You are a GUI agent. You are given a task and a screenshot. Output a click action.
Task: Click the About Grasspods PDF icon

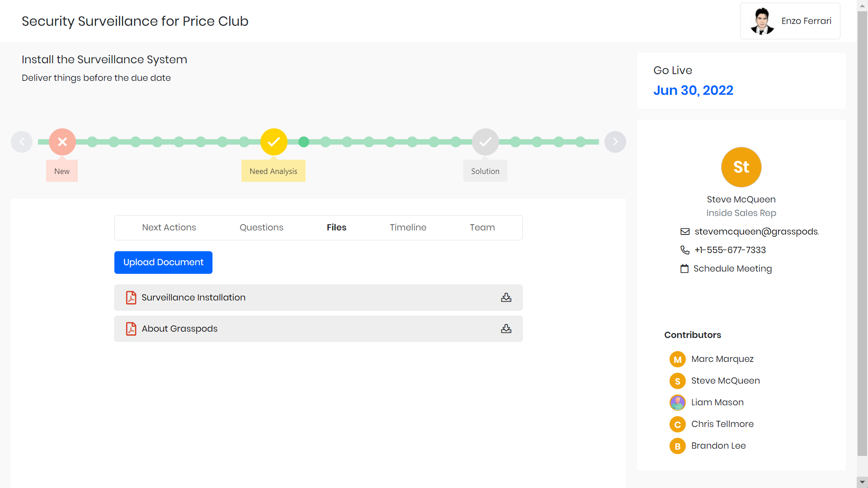click(131, 328)
